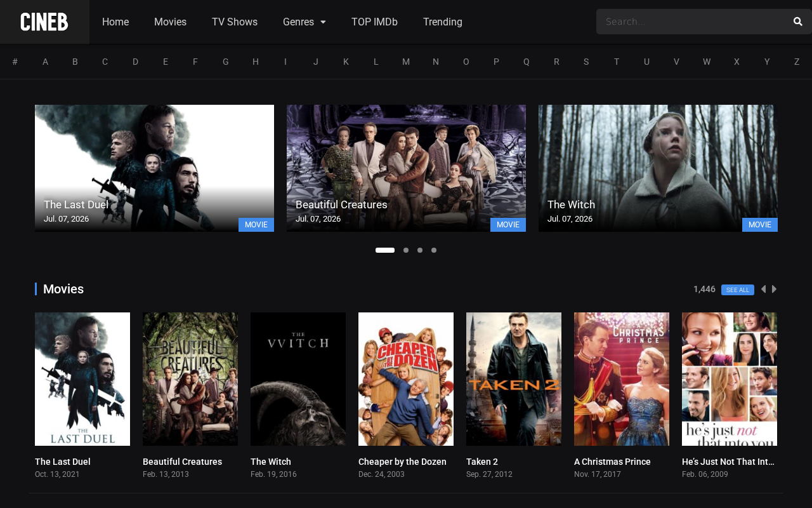Filter titles by letter L
812x508 pixels.
coord(376,62)
